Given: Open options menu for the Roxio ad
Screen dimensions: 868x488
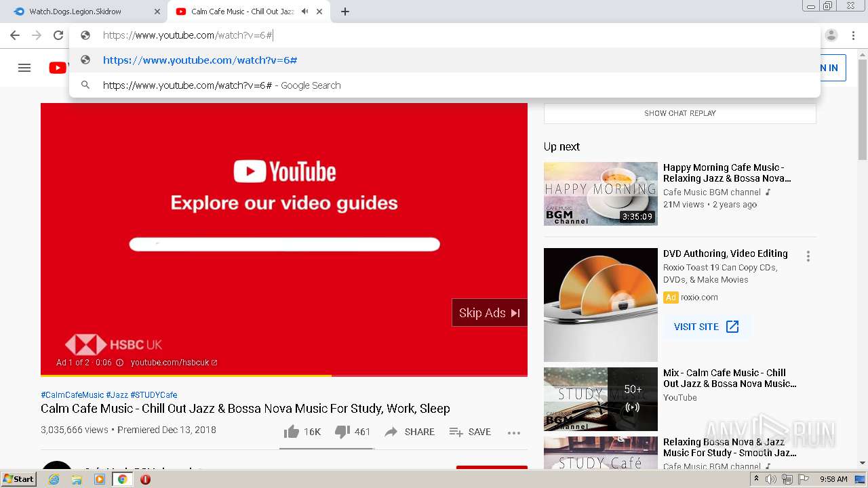Looking at the screenshot, I should pyautogui.click(x=808, y=256).
